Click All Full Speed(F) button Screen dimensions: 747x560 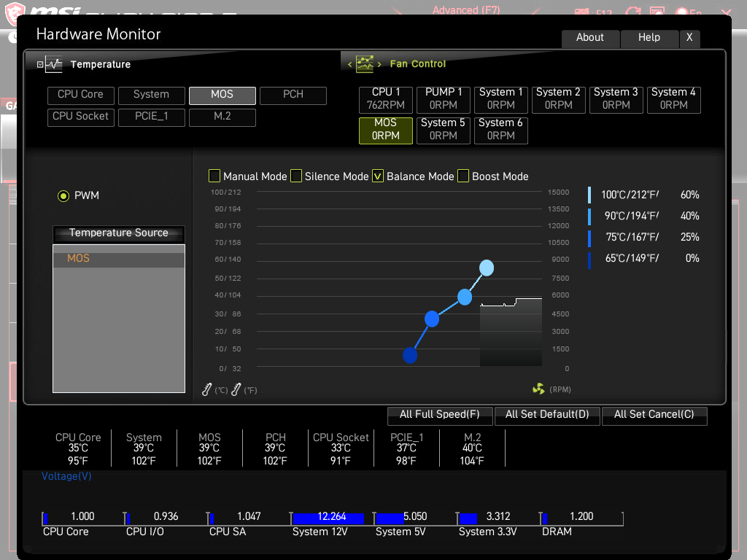(x=440, y=415)
